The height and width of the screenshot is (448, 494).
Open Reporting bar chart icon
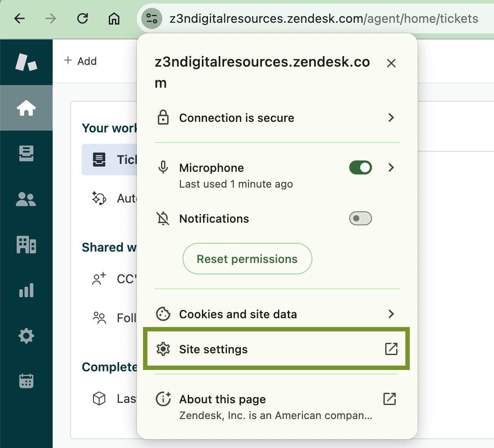pos(26,290)
